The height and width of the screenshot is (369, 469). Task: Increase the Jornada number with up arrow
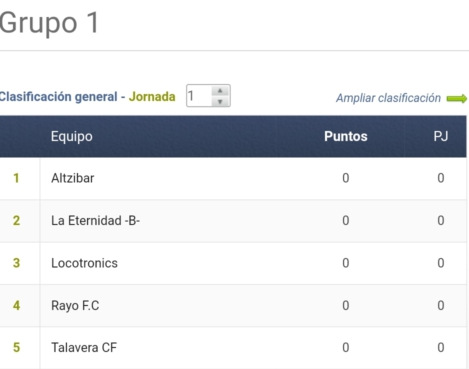[x=220, y=91]
